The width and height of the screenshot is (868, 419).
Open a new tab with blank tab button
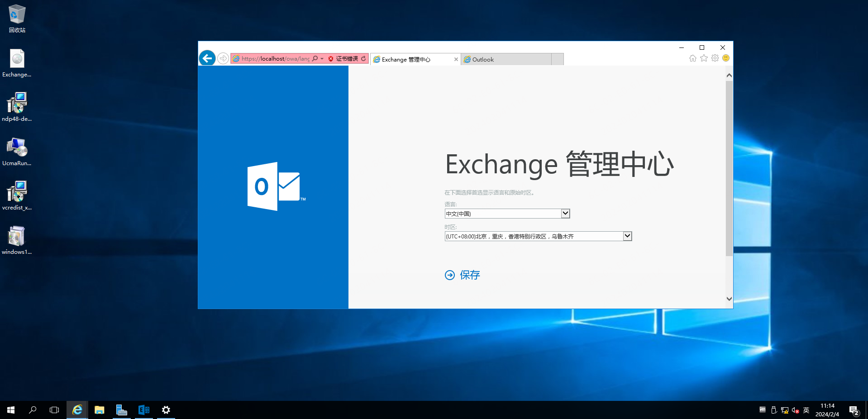click(x=558, y=59)
